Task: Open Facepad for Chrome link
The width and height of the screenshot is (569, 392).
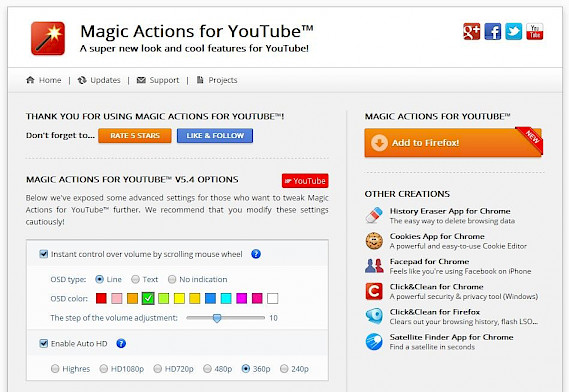Action: coord(429,261)
